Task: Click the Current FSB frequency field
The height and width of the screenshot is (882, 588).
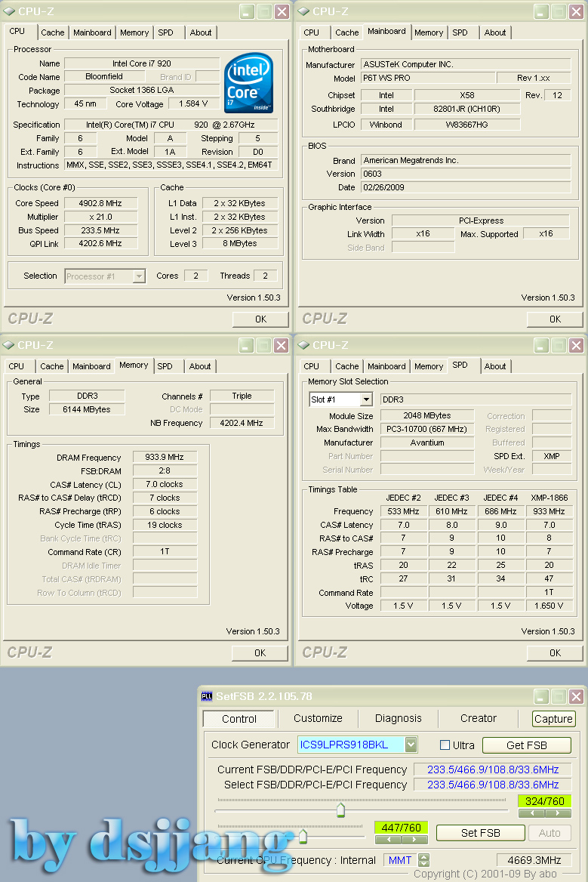Action: [x=492, y=769]
